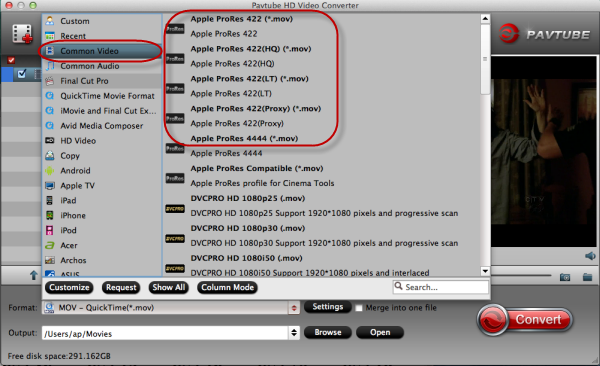Click DVCPRO icon beside DVCPRO HD 1080i50
This screenshot has height=366, width=600.
point(175,268)
